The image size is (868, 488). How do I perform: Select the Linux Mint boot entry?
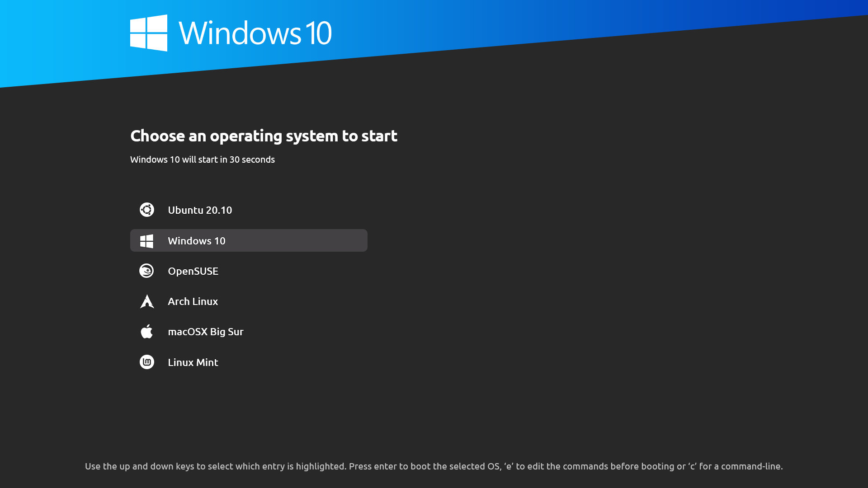pos(249,362)
